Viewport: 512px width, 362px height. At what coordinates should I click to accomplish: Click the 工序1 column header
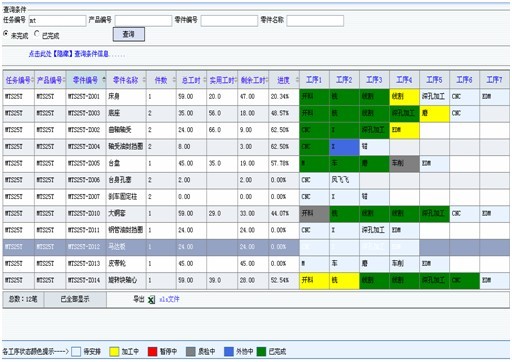[x=314, y=80]
